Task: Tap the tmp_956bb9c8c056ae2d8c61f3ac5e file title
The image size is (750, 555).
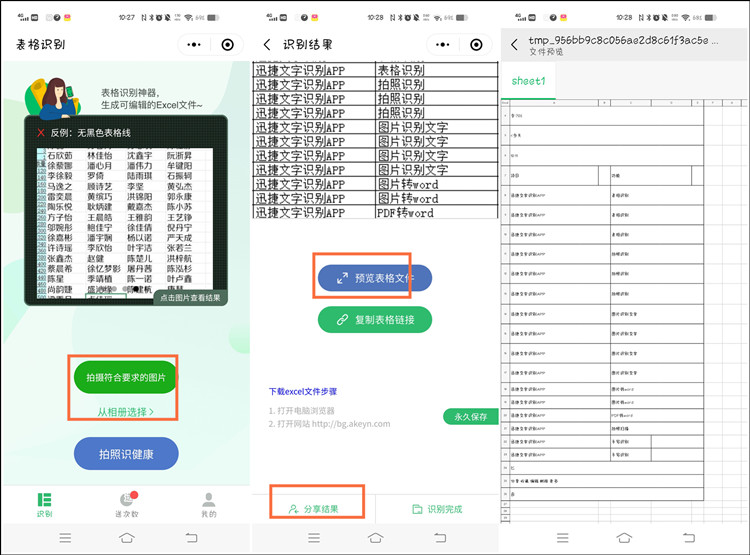Action: click(x=623, y=40)
